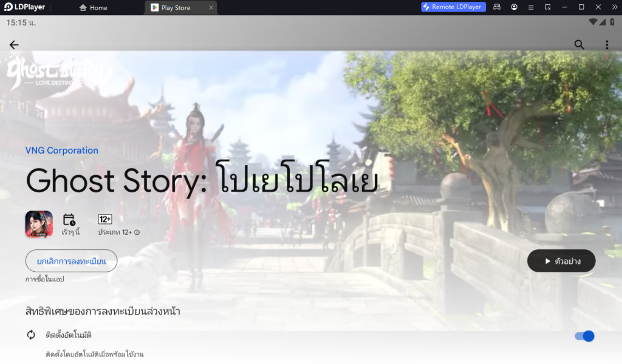Click the Ghost Story app icon
This screenshot has height=364, width=622.
tap(39, 224)
